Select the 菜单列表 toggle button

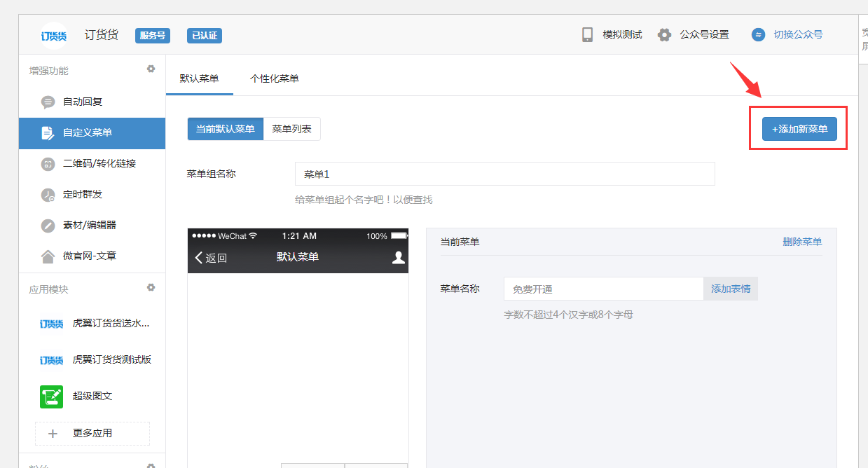click(x=292, y=129)
